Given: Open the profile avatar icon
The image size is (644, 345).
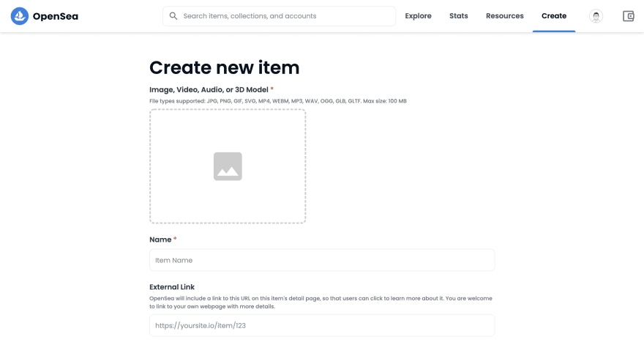Looking at the screenshot, I should point(596,16).
